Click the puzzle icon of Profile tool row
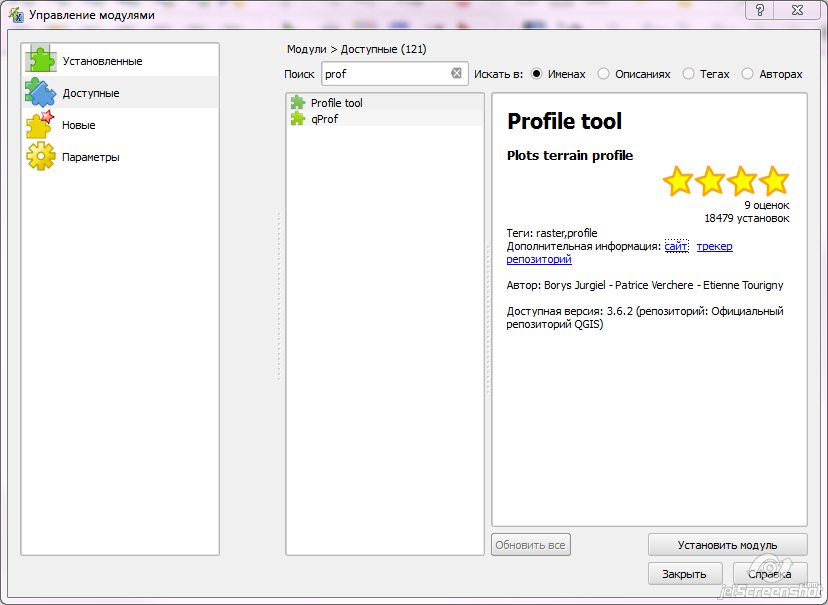This screenshot has height=605, width=828. click(298, 102)
